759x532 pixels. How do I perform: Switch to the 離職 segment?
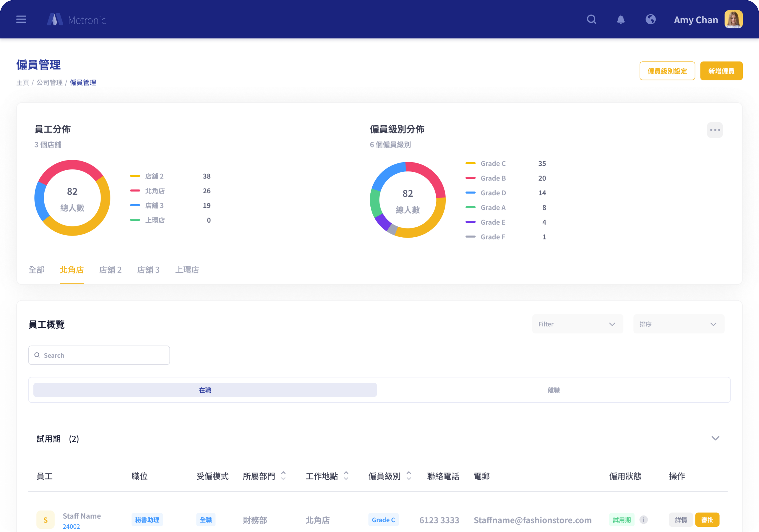[x=553, y=390]
